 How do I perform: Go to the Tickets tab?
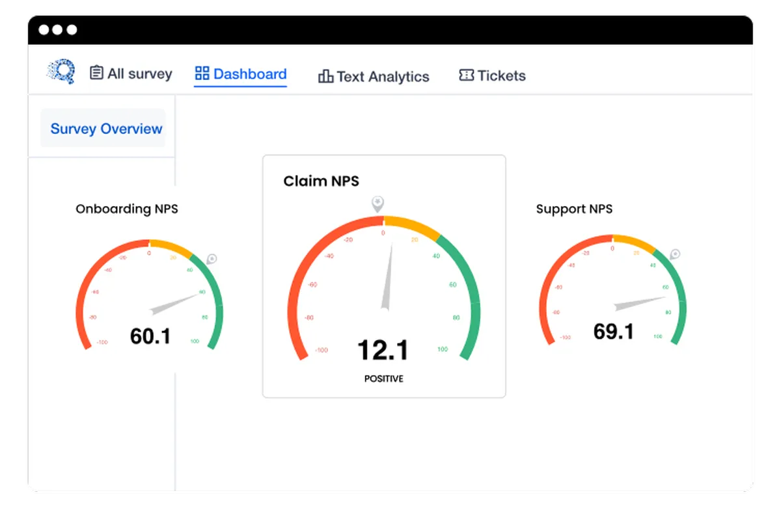click(492, 75)
